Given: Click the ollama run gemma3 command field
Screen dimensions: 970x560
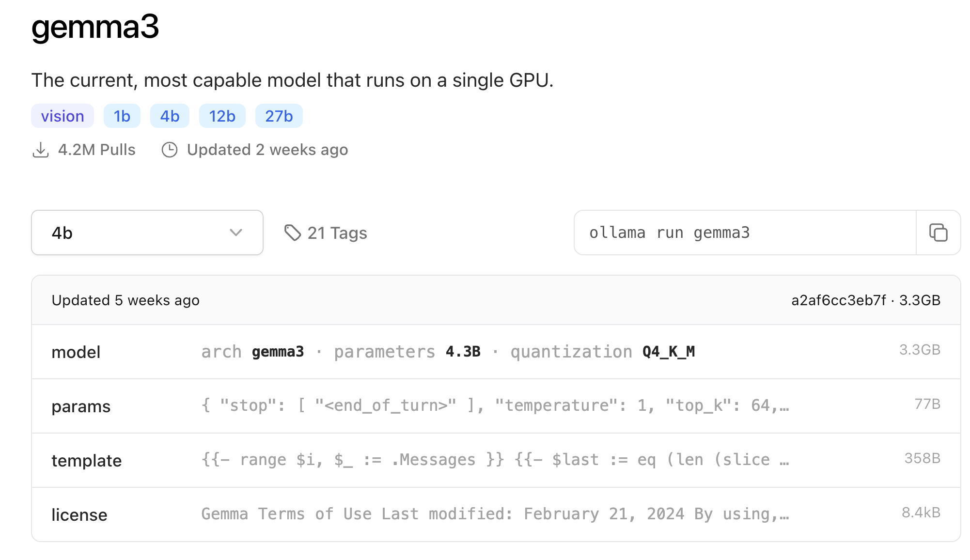Looking at the screenshot, I should [x=744, y=233].
